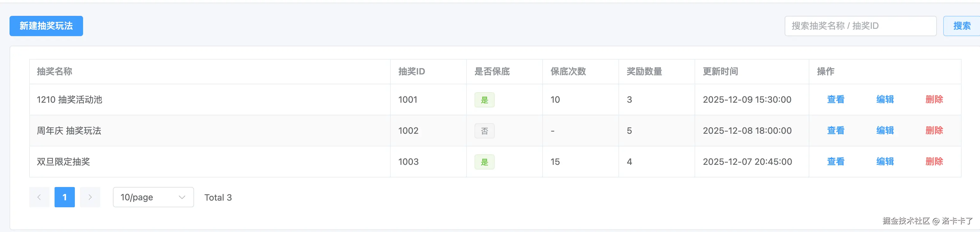Click 删除 for 周年庆 抽奖玩法
The height and width of the screenshot is (232, 980).
click(934, 131)
